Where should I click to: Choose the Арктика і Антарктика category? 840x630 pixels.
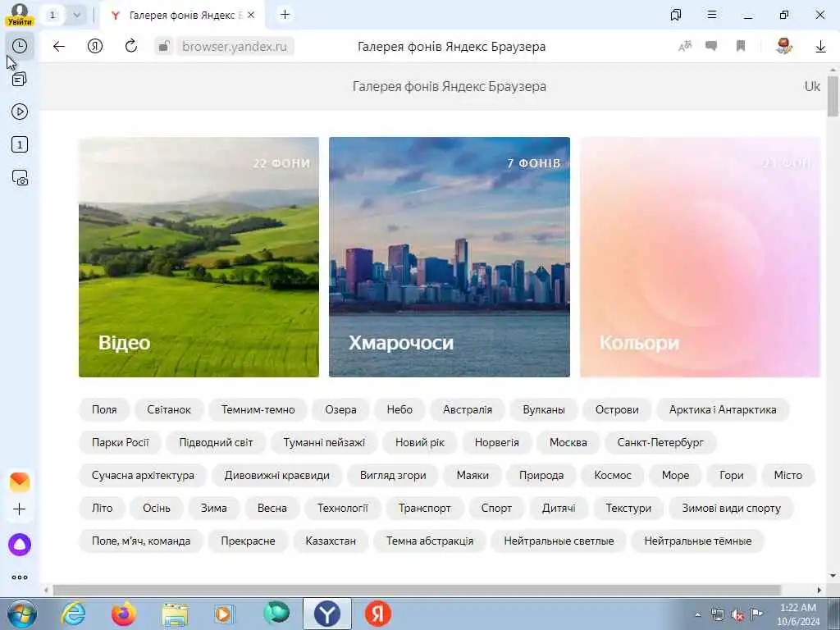coord(723,410)
